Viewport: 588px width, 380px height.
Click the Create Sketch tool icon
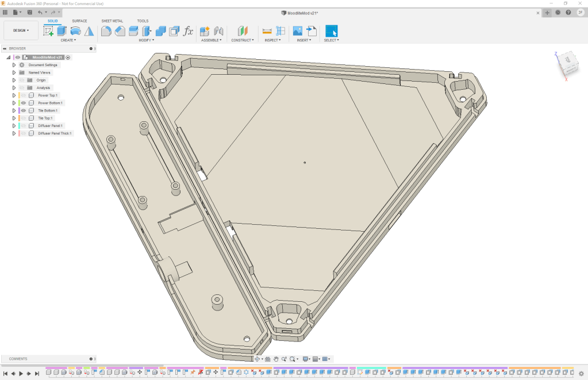click(x=49, y=31)
